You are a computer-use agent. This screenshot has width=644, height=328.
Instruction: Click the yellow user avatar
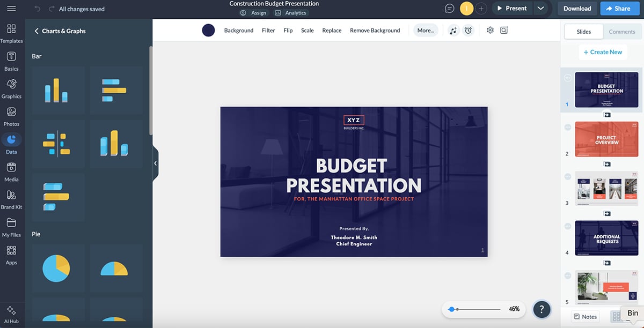tap(467, 9)
